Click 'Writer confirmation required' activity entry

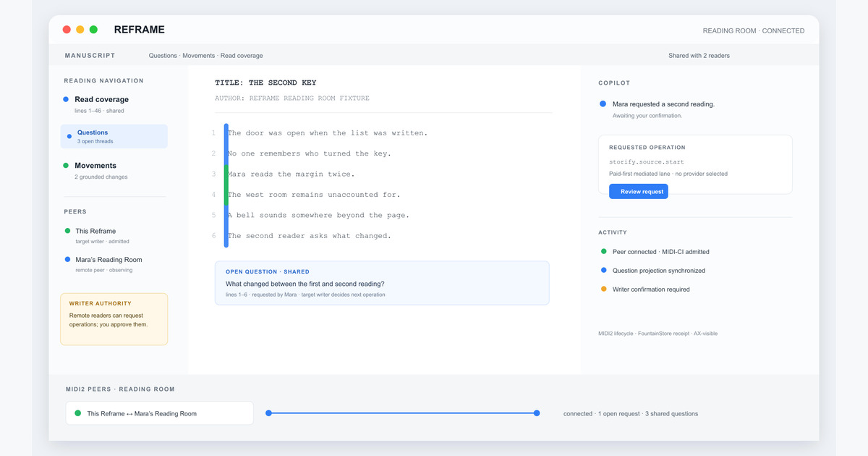click(x=651, y=290)
